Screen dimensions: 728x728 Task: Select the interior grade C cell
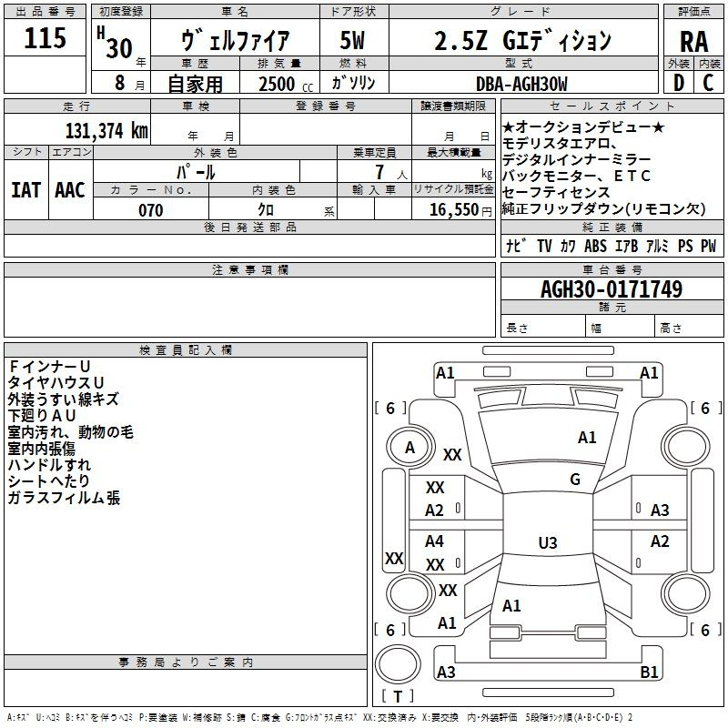click(709, 82)
